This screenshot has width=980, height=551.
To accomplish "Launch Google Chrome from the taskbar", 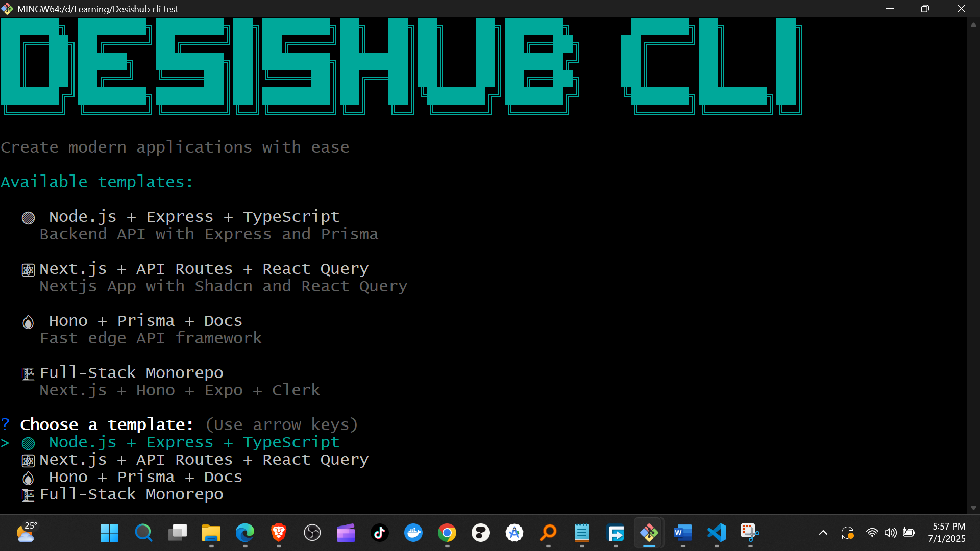I will coord(447,533).
